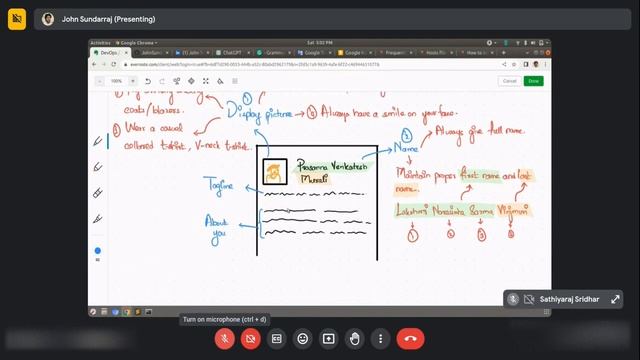The width and height of the screenshot is (640, 360).
Task: Raise your hand in the meeting
Action: (x=355, y=339)
